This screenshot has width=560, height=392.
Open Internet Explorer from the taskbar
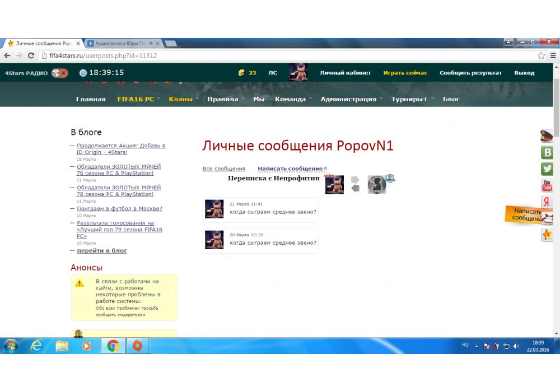click(37, 346)
